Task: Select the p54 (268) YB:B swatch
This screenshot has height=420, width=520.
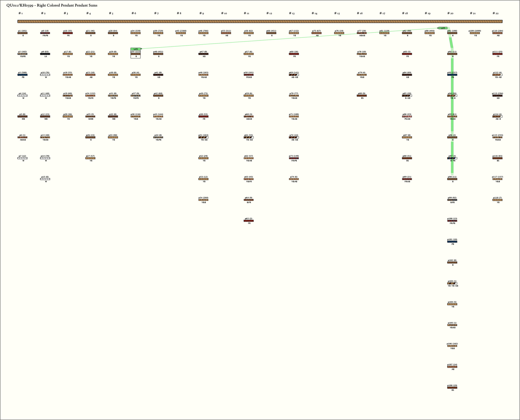Action: click(x=203, y=200)
